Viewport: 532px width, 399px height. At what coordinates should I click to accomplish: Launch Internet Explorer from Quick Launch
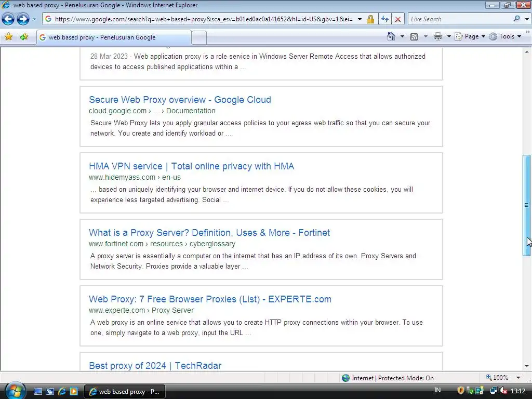(x=62, y=392)
